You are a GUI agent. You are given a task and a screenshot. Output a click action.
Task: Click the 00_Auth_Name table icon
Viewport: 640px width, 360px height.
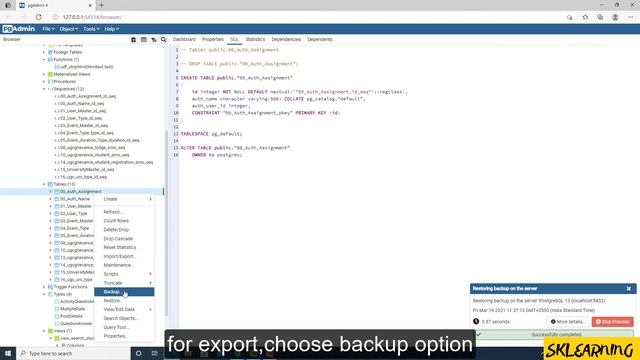(57, 199)
